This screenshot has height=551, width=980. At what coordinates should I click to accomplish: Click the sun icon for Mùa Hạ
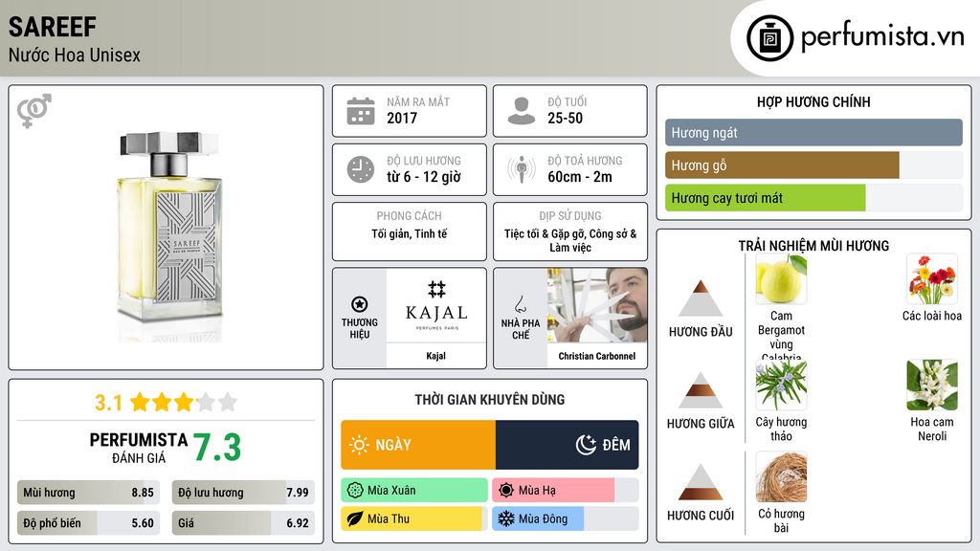coord(506,491)
